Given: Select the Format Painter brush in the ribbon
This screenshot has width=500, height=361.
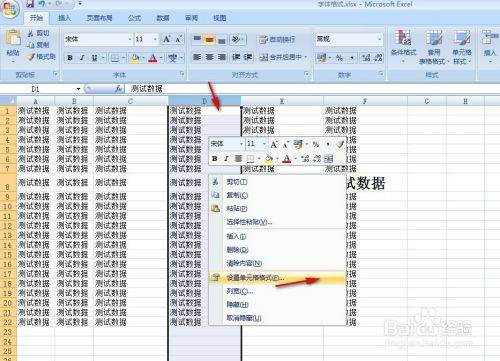Looking at the screenshot, I should click(31, 57).
